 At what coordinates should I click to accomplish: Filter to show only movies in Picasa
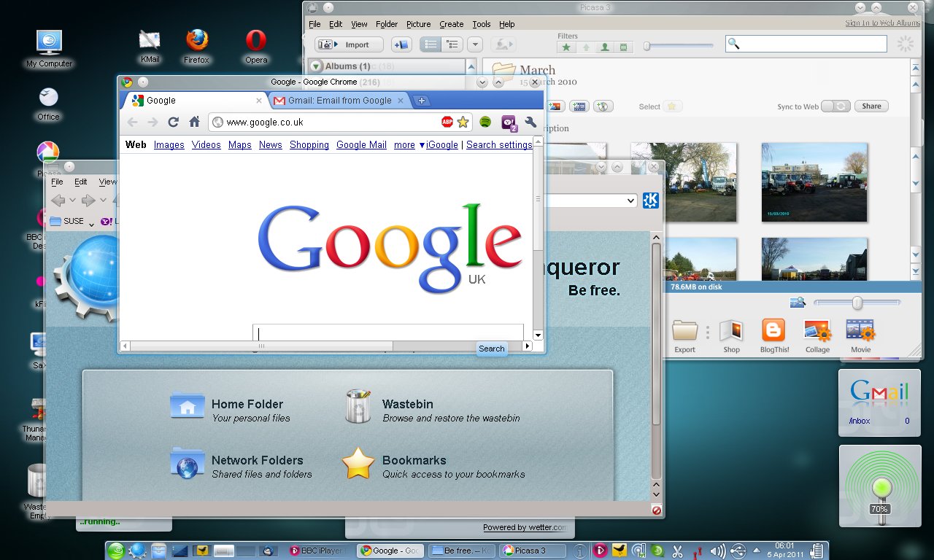click(x=623, y=47)
